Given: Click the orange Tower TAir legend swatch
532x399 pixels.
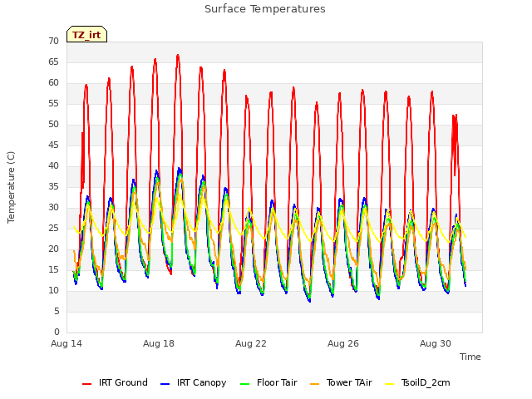Looking at the screenshot, I should [x=315, y=384].
